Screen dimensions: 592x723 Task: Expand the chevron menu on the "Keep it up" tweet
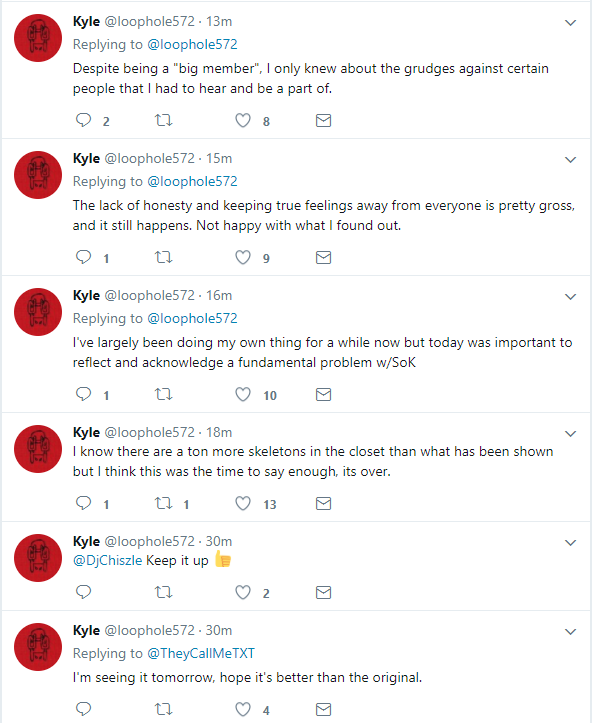click(x=571, y=542)
